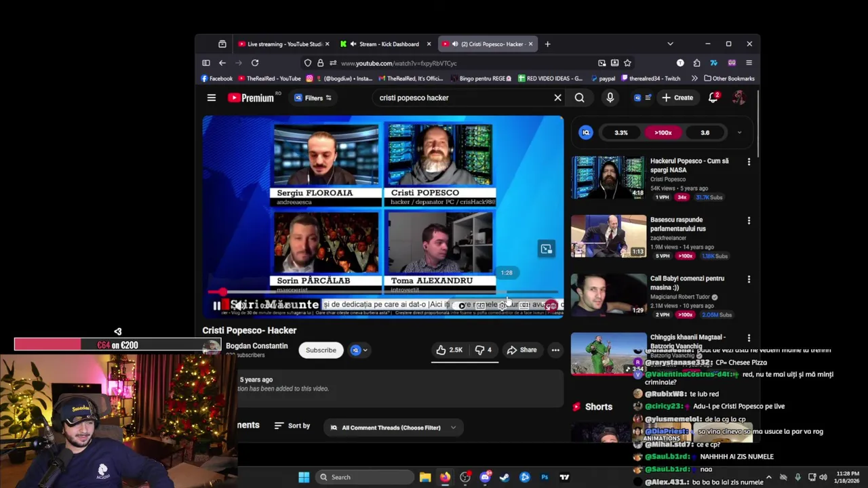The height and width of the screenshot is (488, 868).
Task: Open Discord from the taskbar
Action: (x=485, y=477)
